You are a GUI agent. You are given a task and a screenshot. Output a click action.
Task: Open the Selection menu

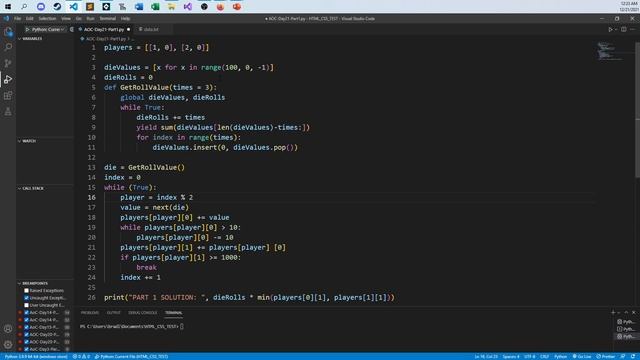(x=47, y=18)
